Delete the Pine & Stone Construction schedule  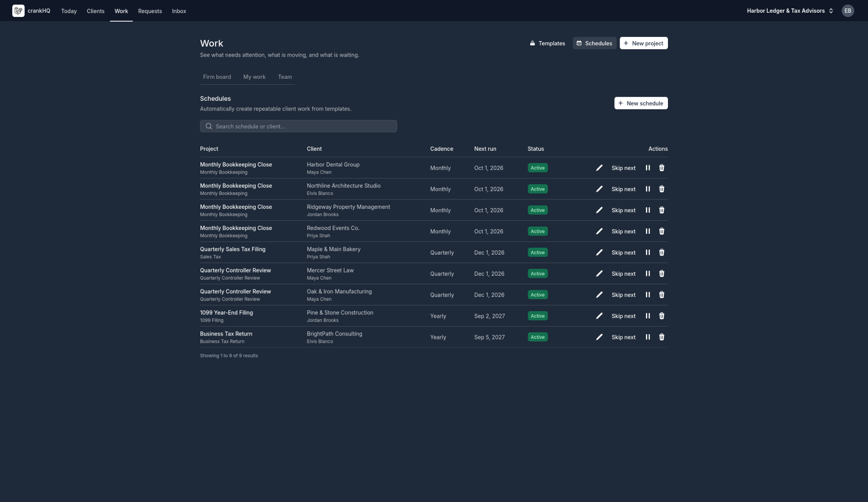662,316
